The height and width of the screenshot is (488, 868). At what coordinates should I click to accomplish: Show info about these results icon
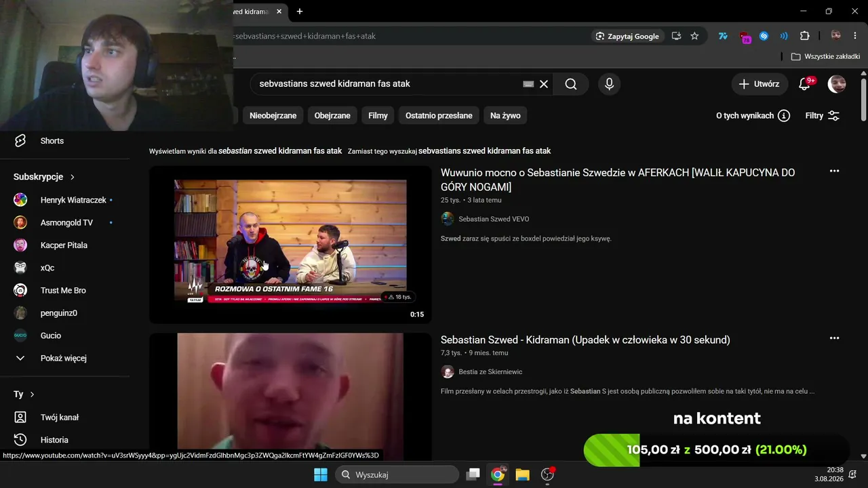coord(784,116)
